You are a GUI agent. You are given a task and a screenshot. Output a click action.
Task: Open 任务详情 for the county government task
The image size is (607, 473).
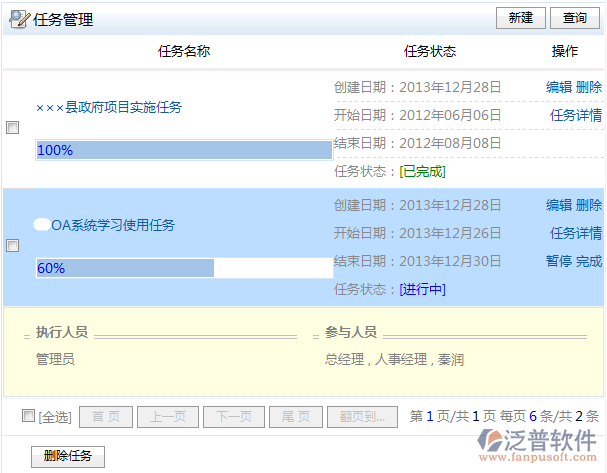(576, 115)
